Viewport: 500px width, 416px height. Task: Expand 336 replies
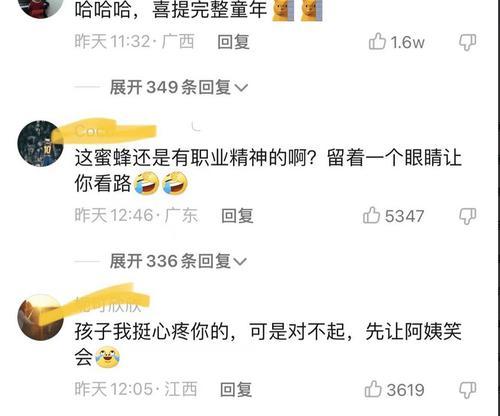pyautogui.click(x=178, y=261)
